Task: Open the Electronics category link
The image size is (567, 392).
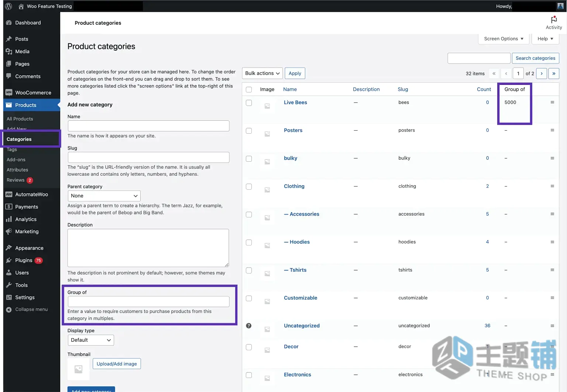Action: point(297,374)
